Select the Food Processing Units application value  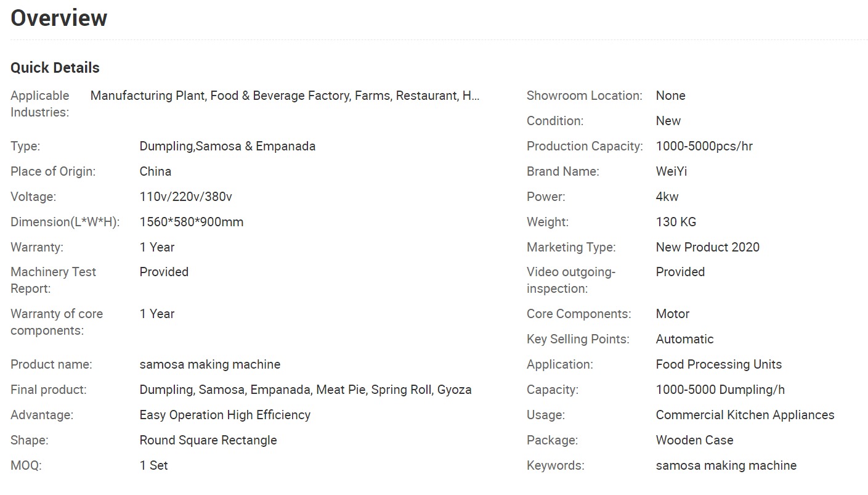pos(719,364)
